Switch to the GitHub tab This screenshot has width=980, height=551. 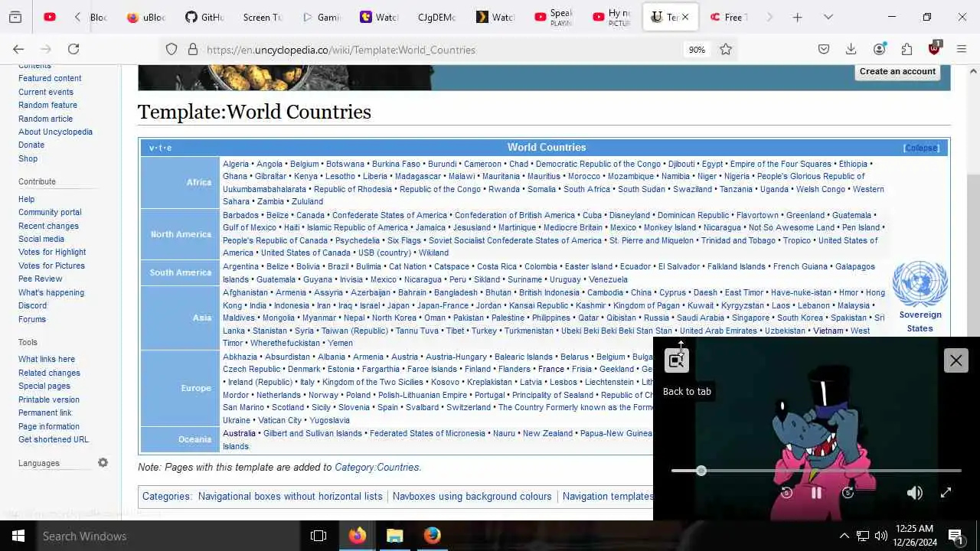pos(204,17)
